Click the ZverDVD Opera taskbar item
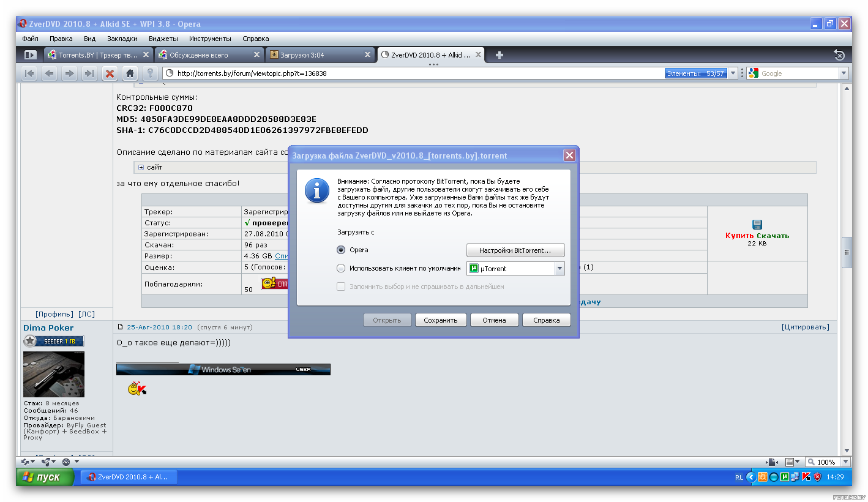Viewport: 868px width, 502px height. (129, 477)
